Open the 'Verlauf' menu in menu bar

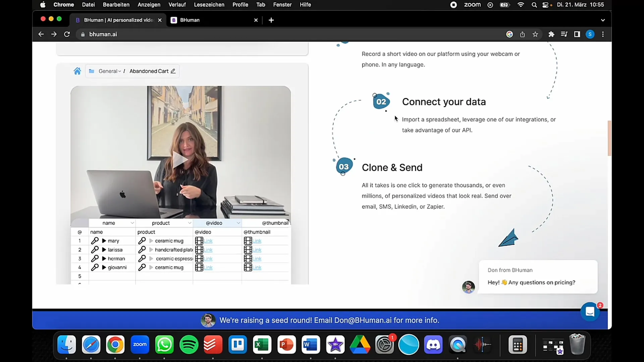tap(177, 5)
